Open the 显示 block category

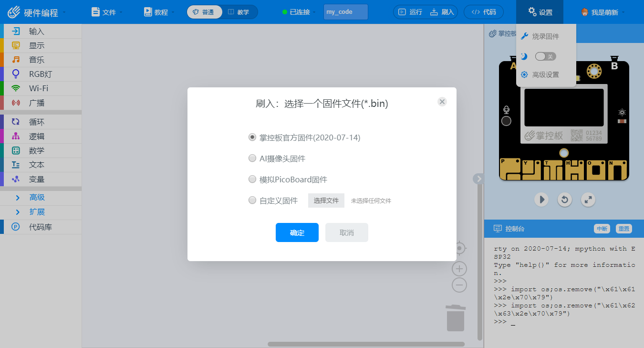tap(41, 46)
